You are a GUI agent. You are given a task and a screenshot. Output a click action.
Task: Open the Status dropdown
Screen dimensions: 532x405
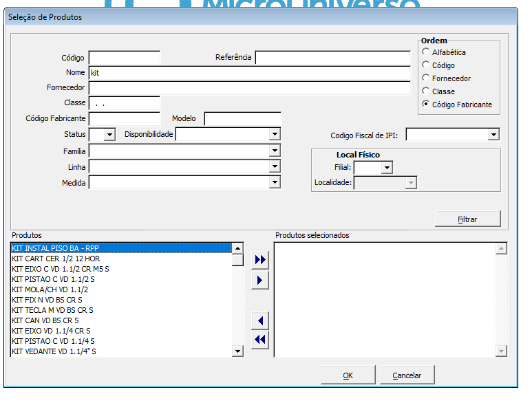tap(110, 135)
